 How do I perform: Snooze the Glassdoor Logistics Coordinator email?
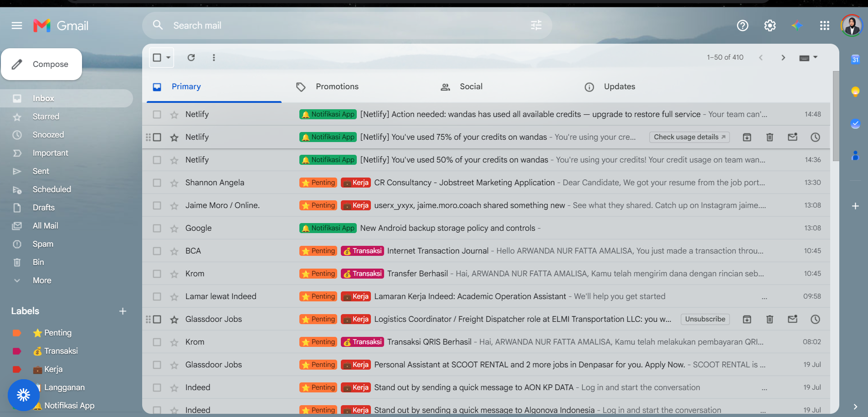[816, 319]
